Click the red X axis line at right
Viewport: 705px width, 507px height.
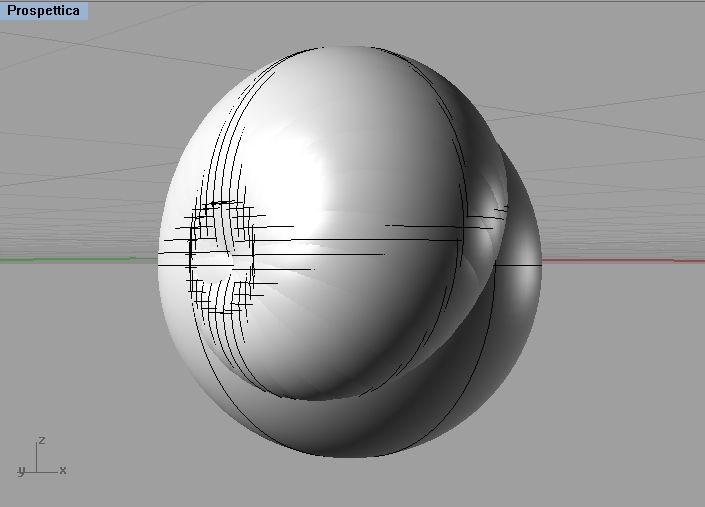(x=620, y=261)
